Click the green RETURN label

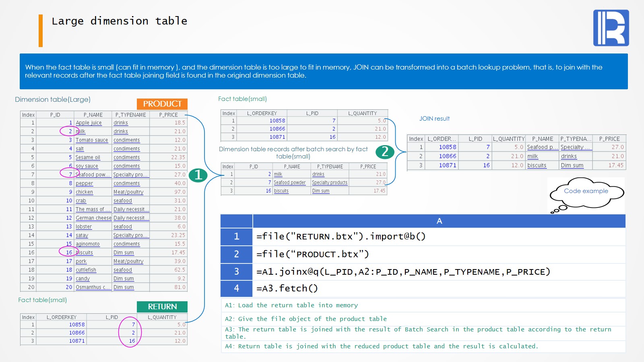(162, 306)
